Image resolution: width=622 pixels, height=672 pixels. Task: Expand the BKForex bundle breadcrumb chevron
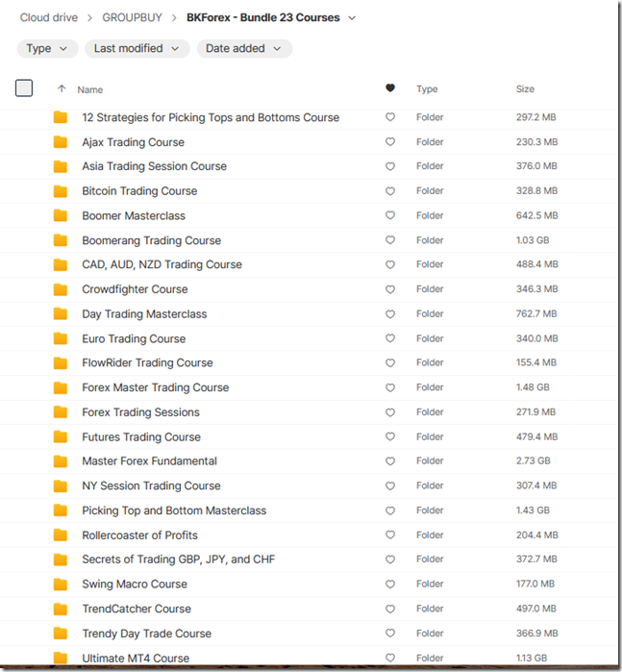[352, 18]
